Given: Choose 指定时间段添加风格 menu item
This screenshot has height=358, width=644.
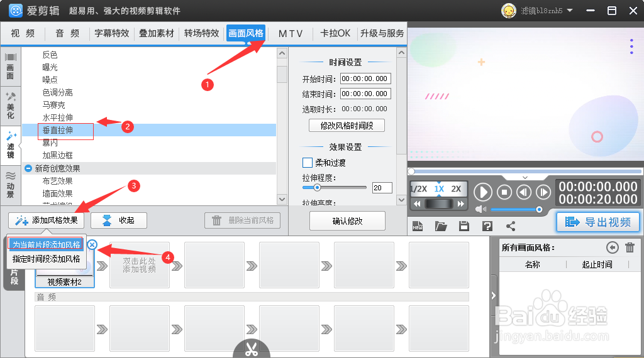Looking at the screenshot, I should tap(46, 259).
